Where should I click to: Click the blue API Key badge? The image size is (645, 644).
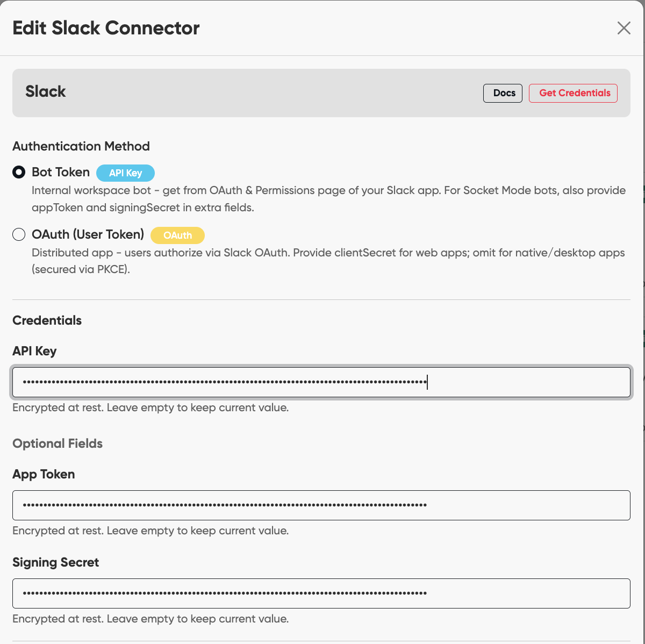125,173
